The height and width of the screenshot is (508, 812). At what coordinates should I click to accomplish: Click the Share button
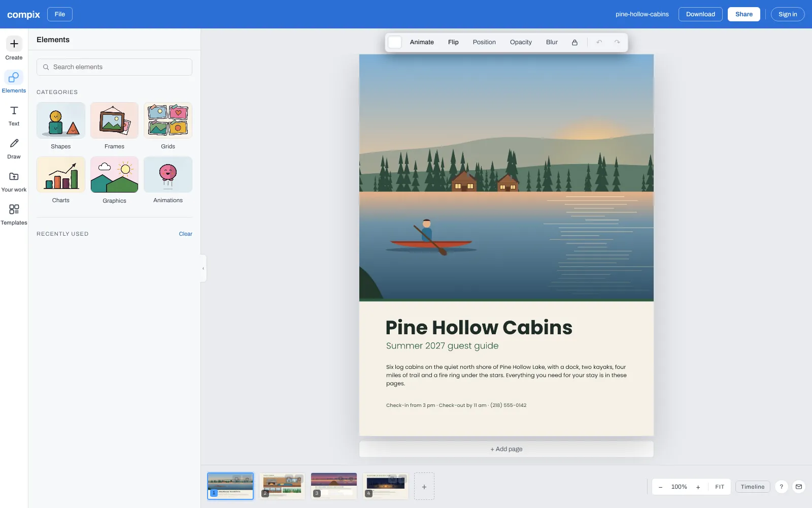click(744, 14)
